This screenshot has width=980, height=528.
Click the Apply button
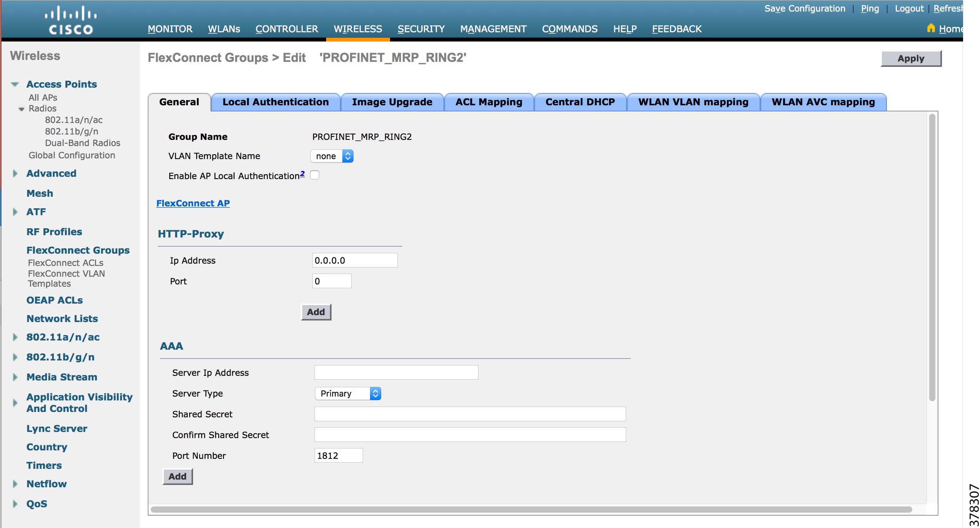pyautogui.click(x=911, y=58)
